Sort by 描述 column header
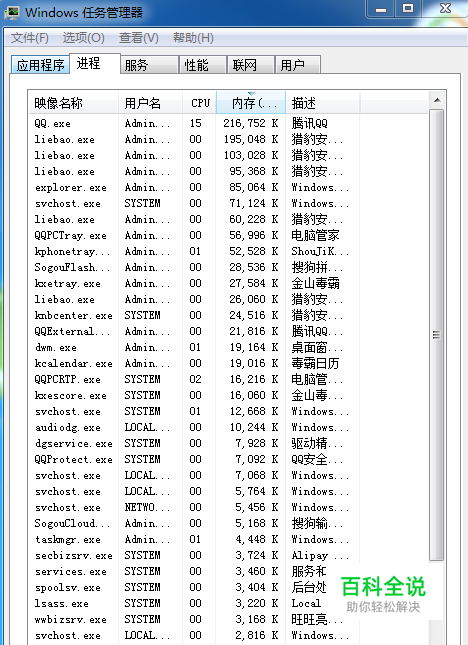The image size is (468, 645). point(323,102)
